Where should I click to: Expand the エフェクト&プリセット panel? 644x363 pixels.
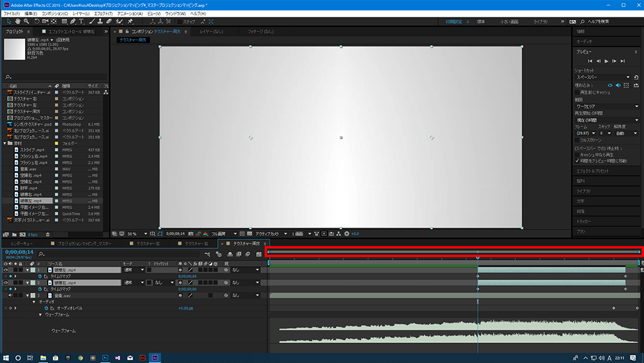pos(593,171)
